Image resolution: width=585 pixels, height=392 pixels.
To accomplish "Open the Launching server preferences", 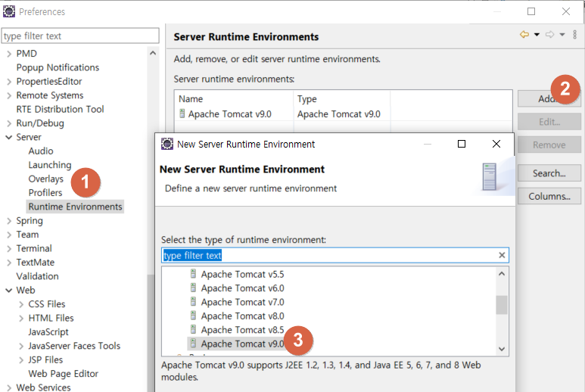I will 50,165.
